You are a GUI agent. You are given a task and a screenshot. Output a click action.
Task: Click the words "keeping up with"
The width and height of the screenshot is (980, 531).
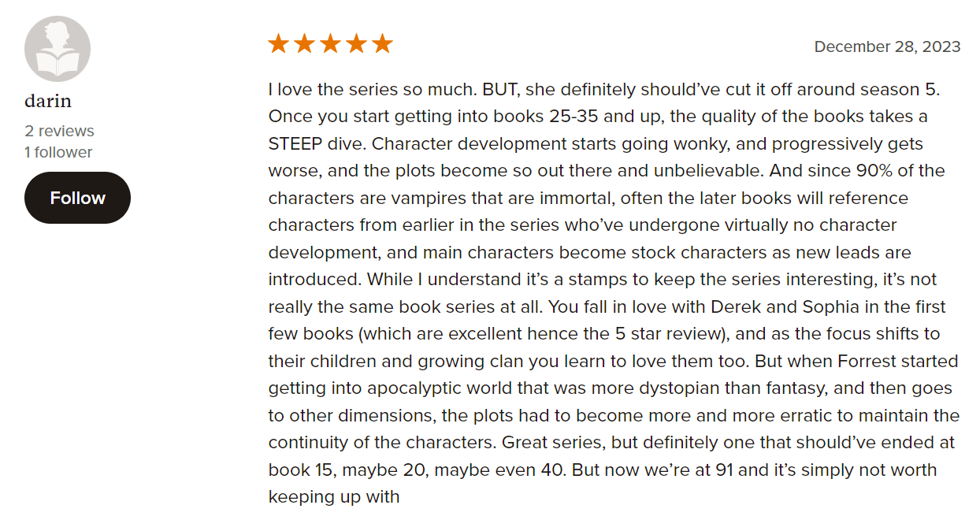pos(334,497)
